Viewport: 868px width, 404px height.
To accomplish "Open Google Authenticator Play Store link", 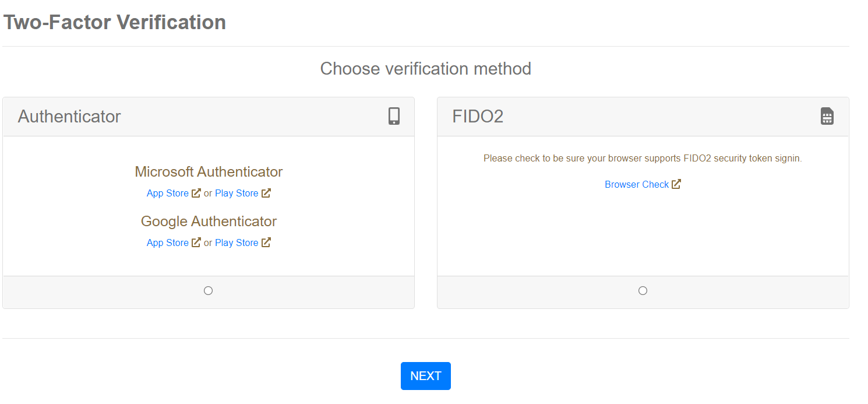I will click(237, 243).
